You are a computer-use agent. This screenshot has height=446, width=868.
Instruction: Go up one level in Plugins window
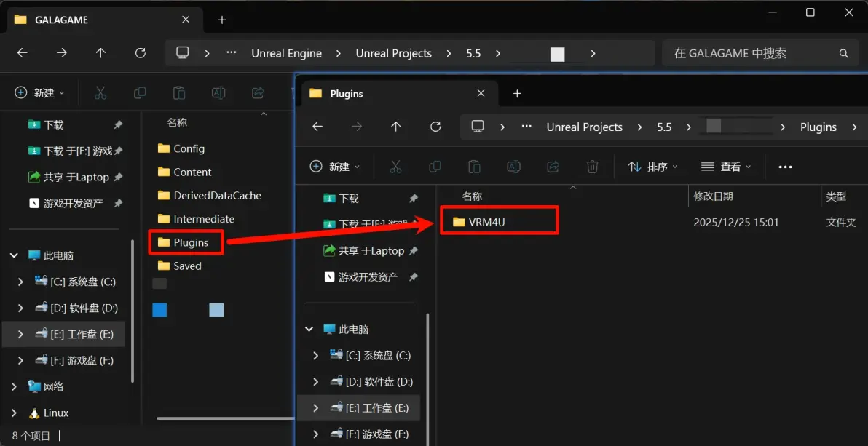coord(396,127)
